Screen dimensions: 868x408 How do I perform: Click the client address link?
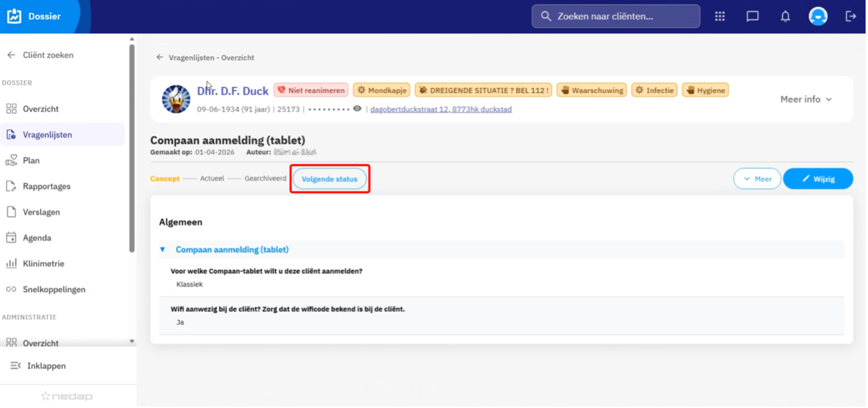coord(441,109)
